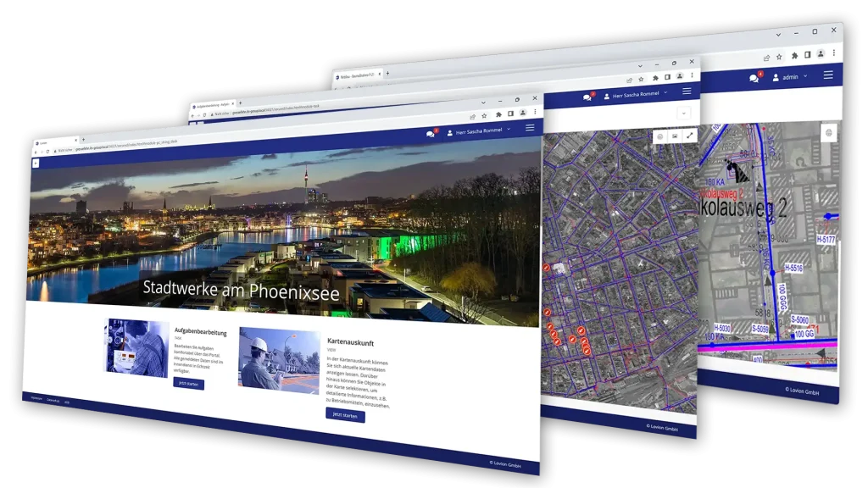
Task: Click the image layer icon on map toolbar
Action: pos(675,136)
